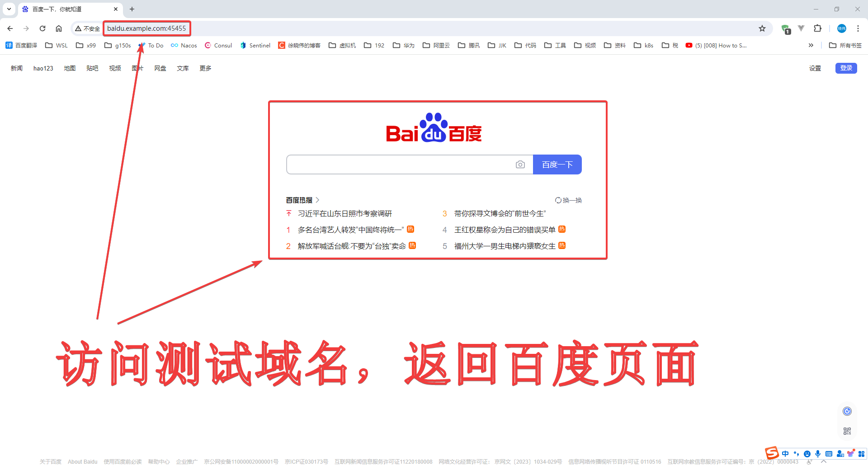Refresh hot searches with 换一换

pyautogui.click(x=568, y=200)
